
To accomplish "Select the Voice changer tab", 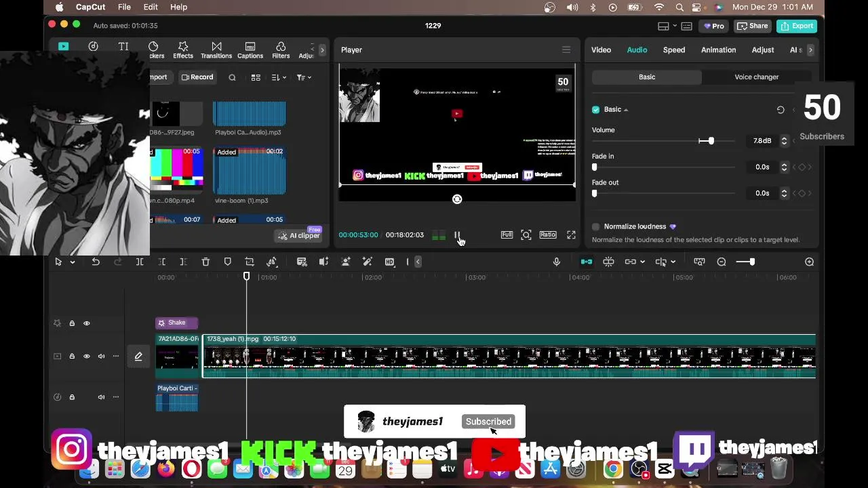I will tap(757, 77).
